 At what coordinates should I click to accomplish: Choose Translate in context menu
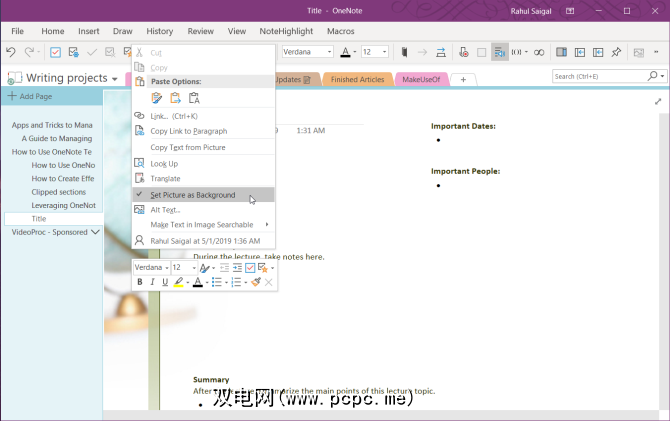click(x=203, y=179)
